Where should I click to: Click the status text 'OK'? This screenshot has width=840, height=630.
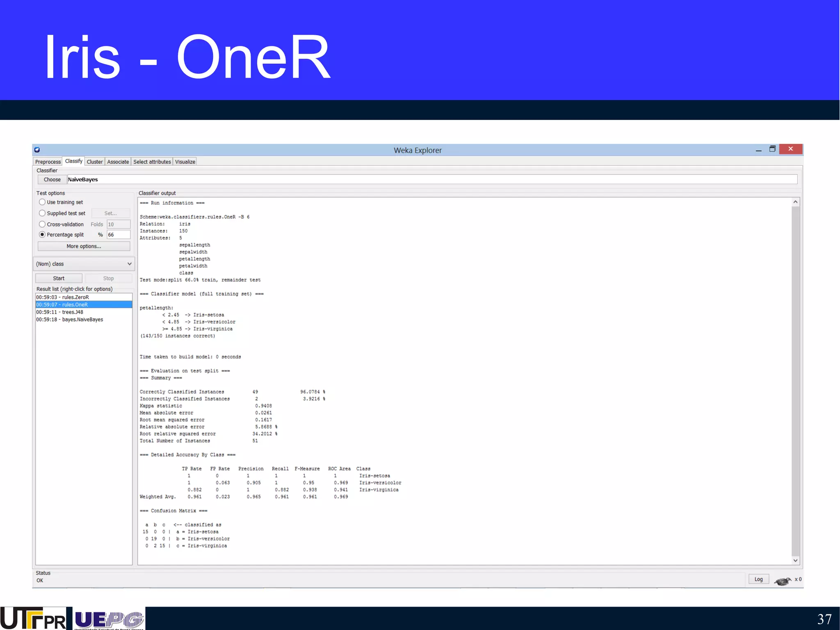[40, 580]
